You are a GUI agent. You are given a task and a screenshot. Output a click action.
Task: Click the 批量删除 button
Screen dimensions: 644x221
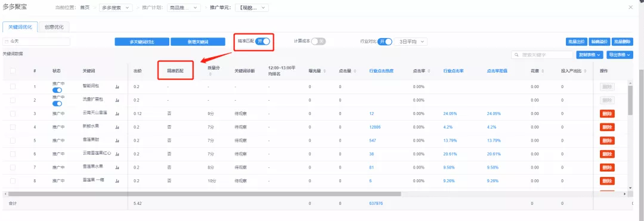622,42
